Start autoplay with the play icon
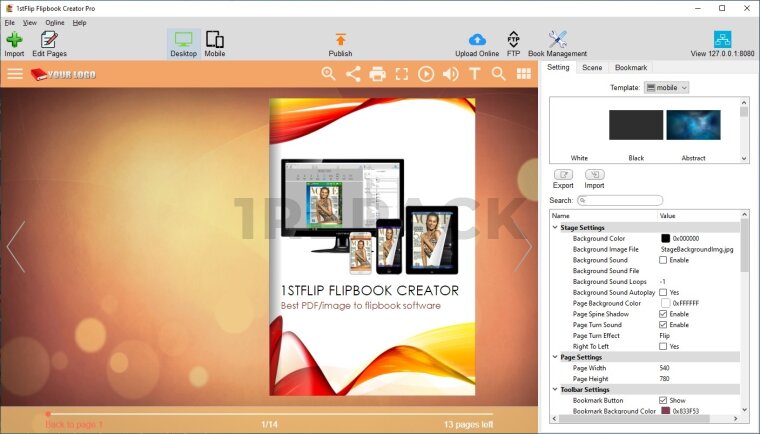The image size is (760, 434). (426, 74)
